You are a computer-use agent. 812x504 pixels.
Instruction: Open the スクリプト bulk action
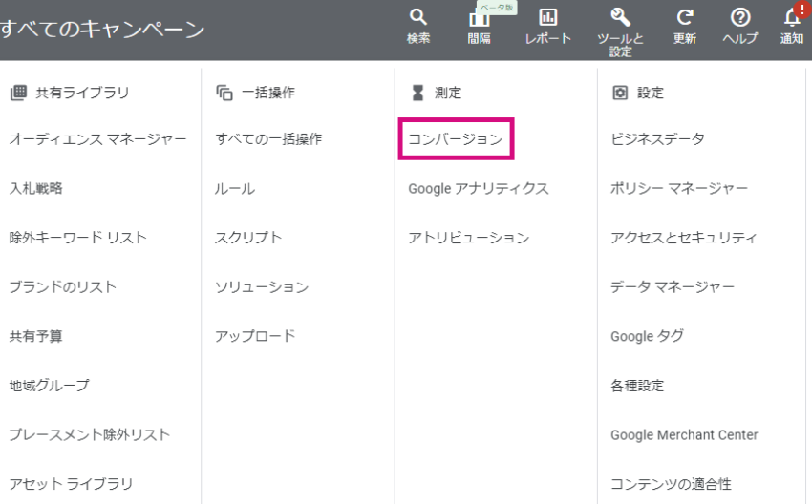[x=248, y=238]
